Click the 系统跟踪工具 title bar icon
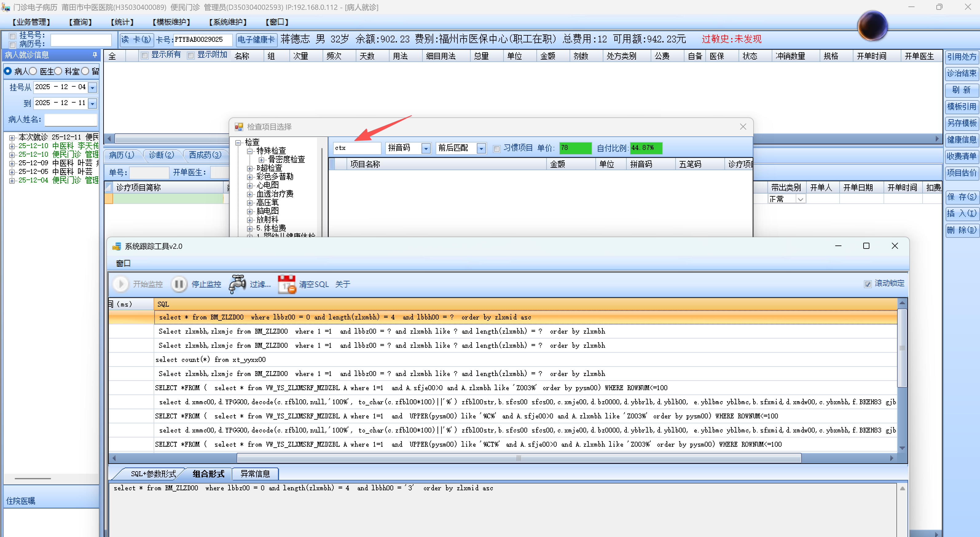Viewport: 980px width, 537px height. [x=116, y=246]
